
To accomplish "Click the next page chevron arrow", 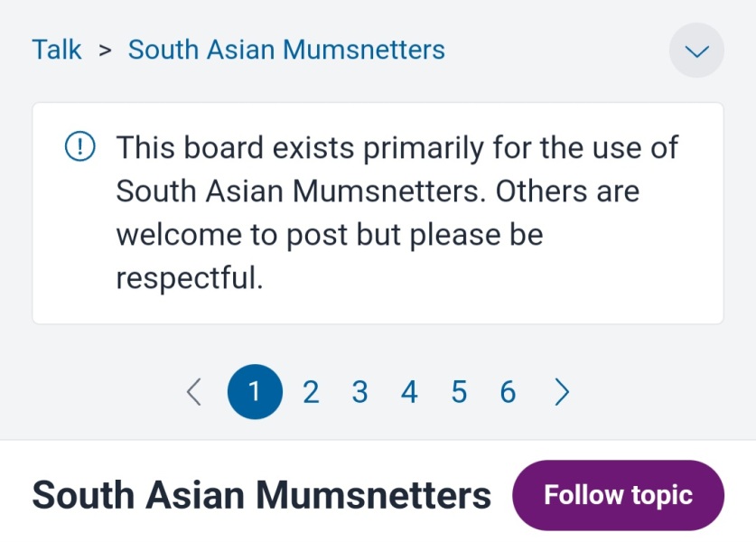I will [x=562, y=392].
